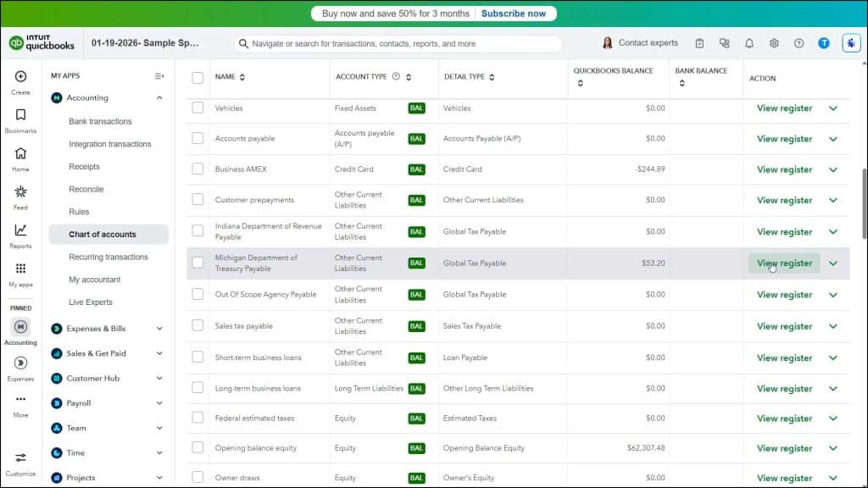The image size is (868, 488).
Task: Open Bank transactions from the Accounting menu
Action: click(102, 120)
